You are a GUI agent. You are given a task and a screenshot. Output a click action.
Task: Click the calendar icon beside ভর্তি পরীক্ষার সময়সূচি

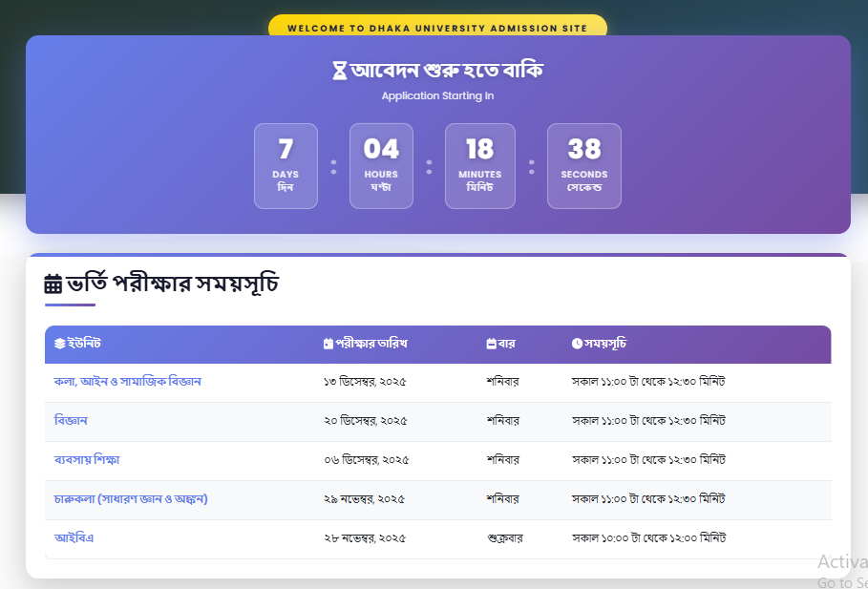[x=53, y=284]
